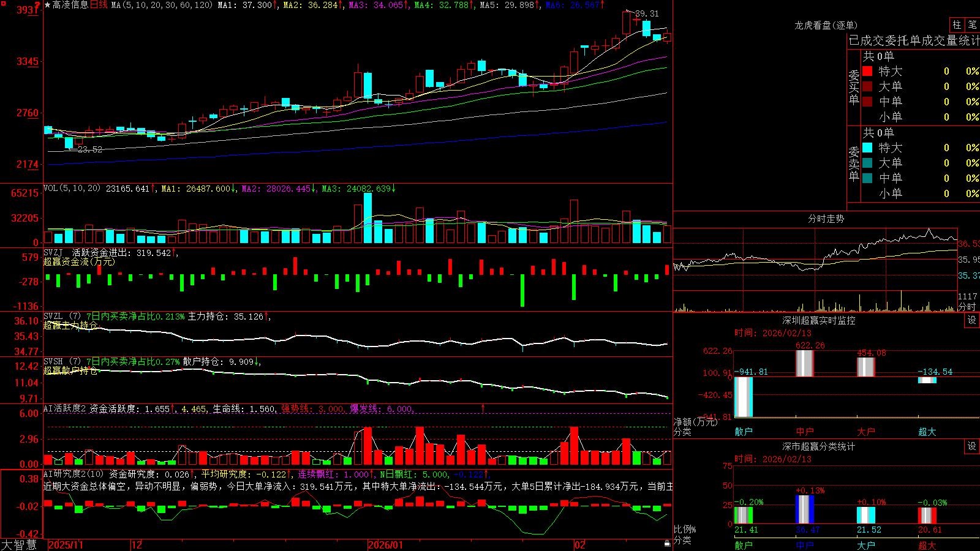The width and height of the screenshot is (980, 551).
Task: Click the 12 month timeline marker
Action: coord(137,545)
